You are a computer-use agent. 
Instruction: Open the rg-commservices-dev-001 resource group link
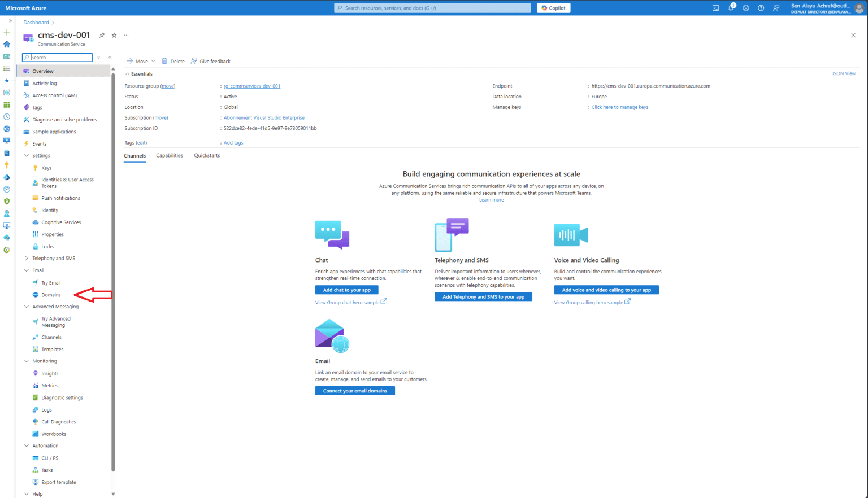252,86
